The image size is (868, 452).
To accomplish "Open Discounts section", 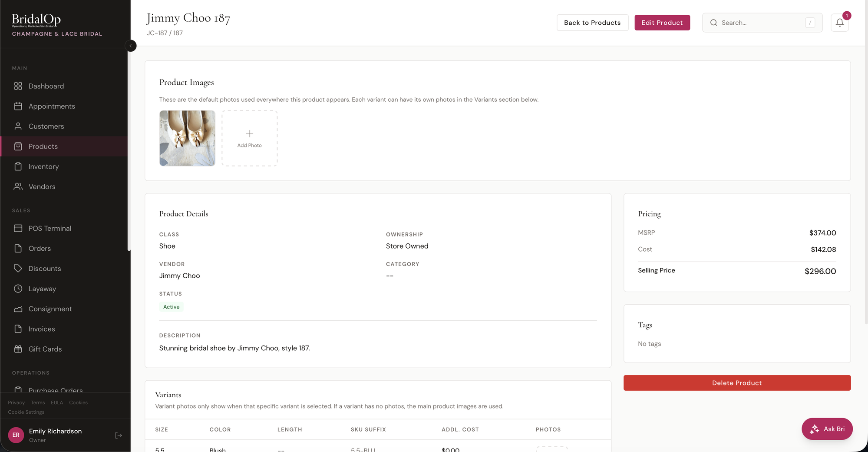I will 64,269.
